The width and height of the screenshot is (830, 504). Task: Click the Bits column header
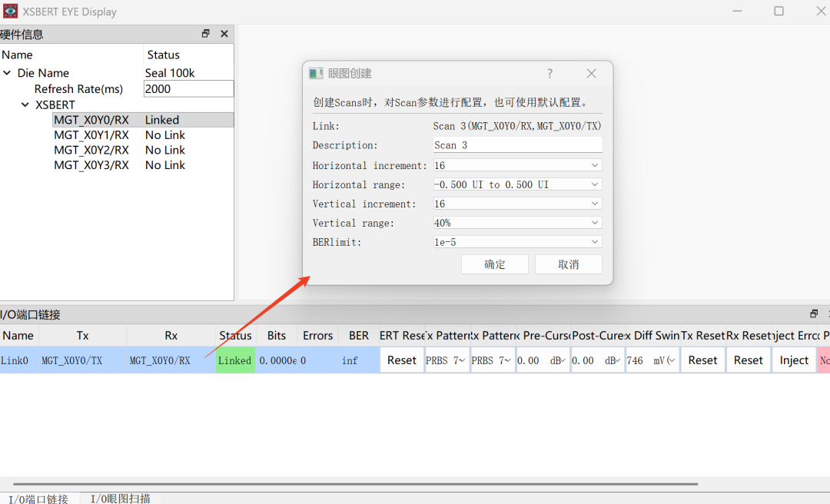pyautogui.click(x=277, y=335)
